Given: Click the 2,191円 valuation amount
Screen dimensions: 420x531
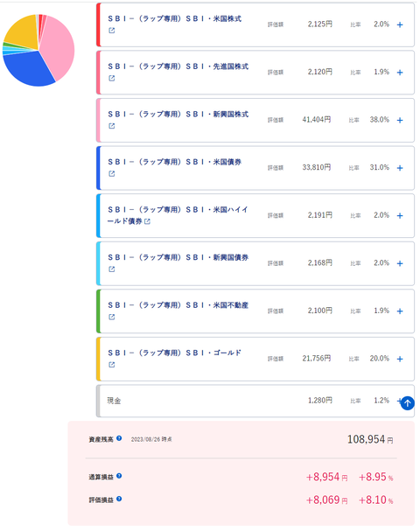Looking at the screenshot, I should (x=319, y=215).
